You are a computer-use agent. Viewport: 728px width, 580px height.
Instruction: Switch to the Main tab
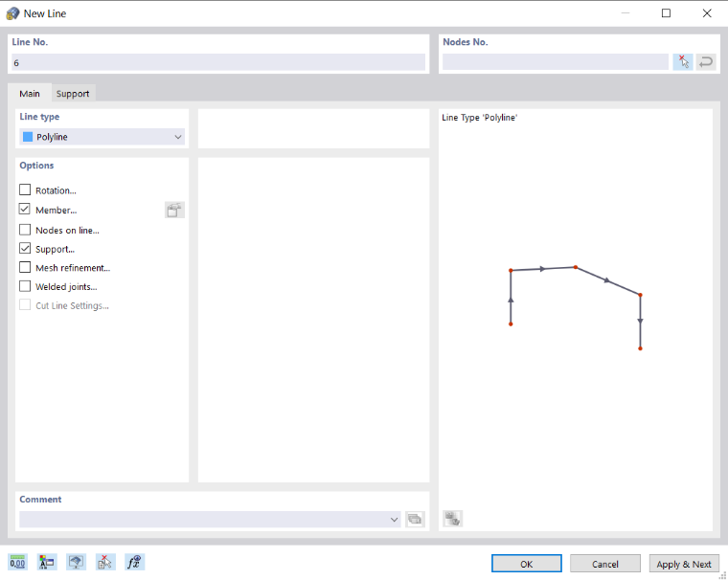pos(30,93)
